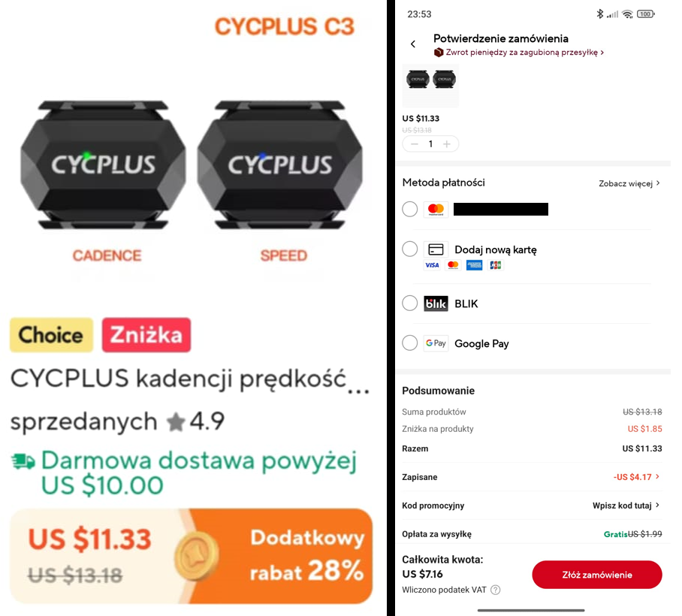Open Wpisz kod tutaj promo code entry
The height and width of the screenshot is (616, 682).
626,506
